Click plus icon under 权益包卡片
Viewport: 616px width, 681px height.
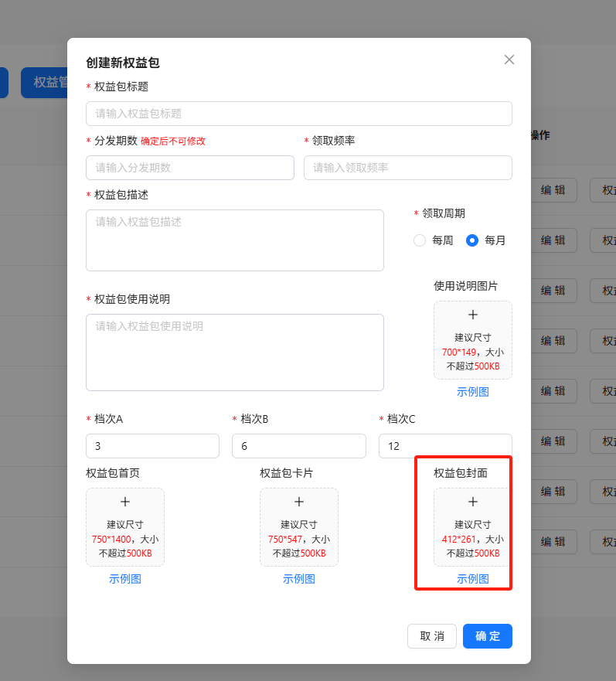[299, 502]
